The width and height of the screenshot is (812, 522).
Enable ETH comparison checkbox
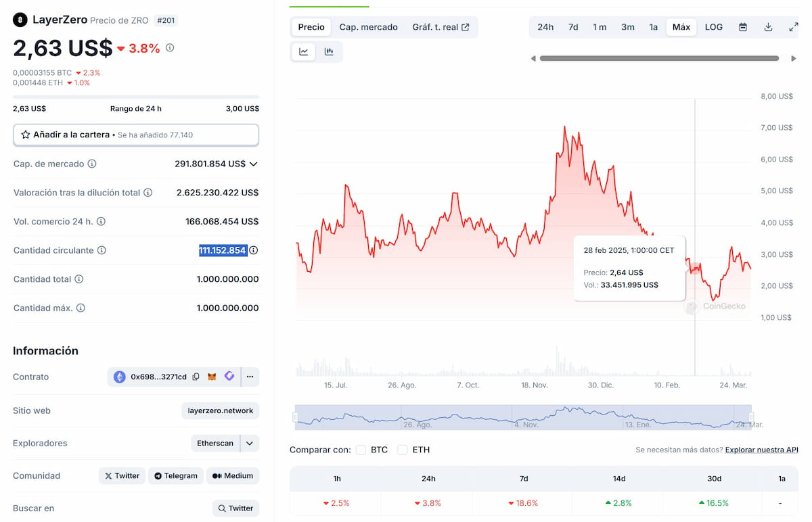pos(403,450)
